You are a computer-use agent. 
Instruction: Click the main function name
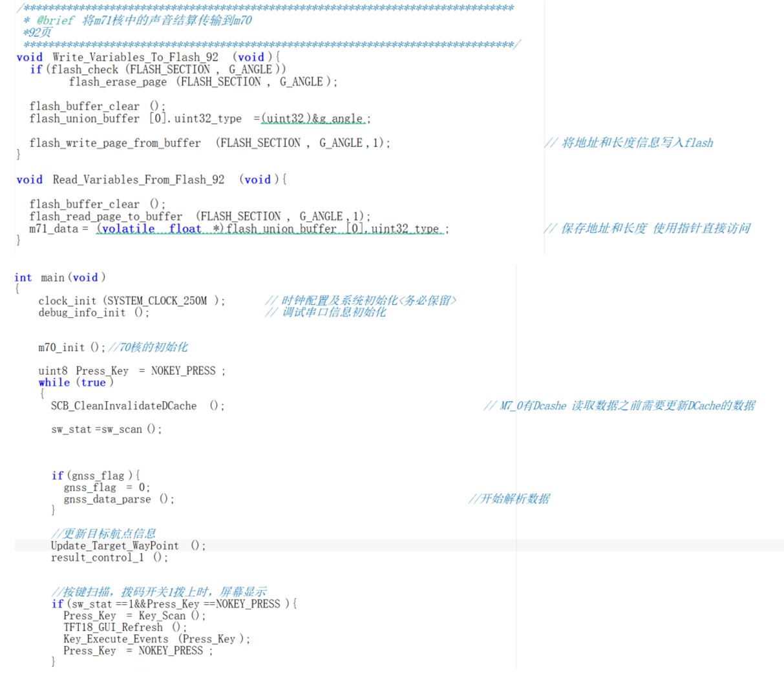[x=52, y=278]
